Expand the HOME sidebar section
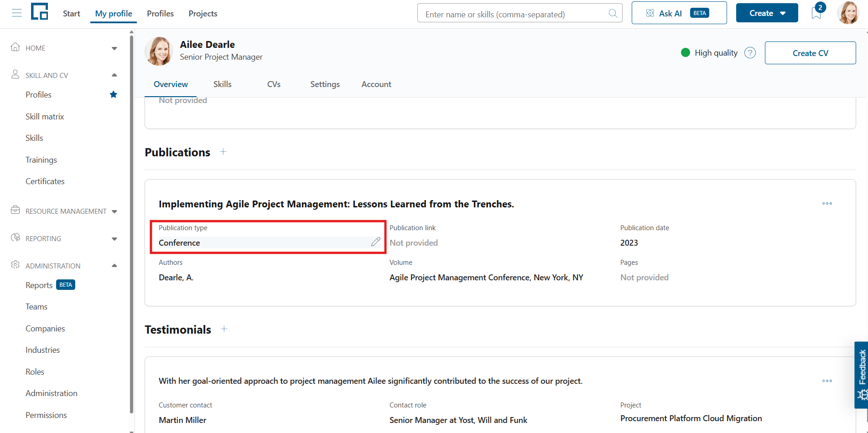 point(114,48)
